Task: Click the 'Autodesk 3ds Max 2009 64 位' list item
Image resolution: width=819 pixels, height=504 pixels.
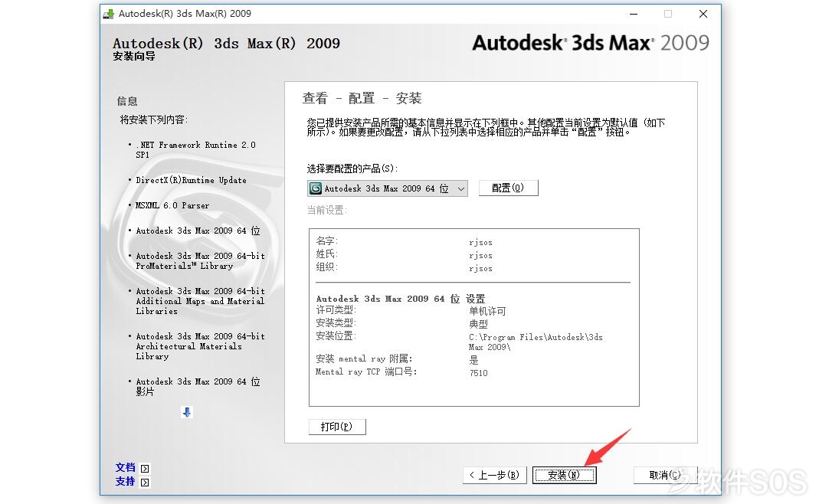Action: pyautogui.click(x=198, y=231)
